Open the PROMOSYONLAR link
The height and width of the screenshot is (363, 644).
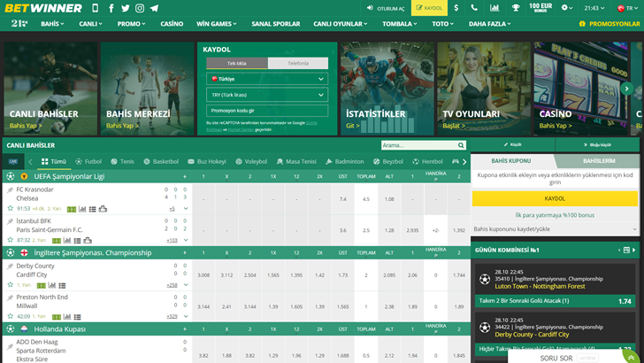(x=609, y=24)
